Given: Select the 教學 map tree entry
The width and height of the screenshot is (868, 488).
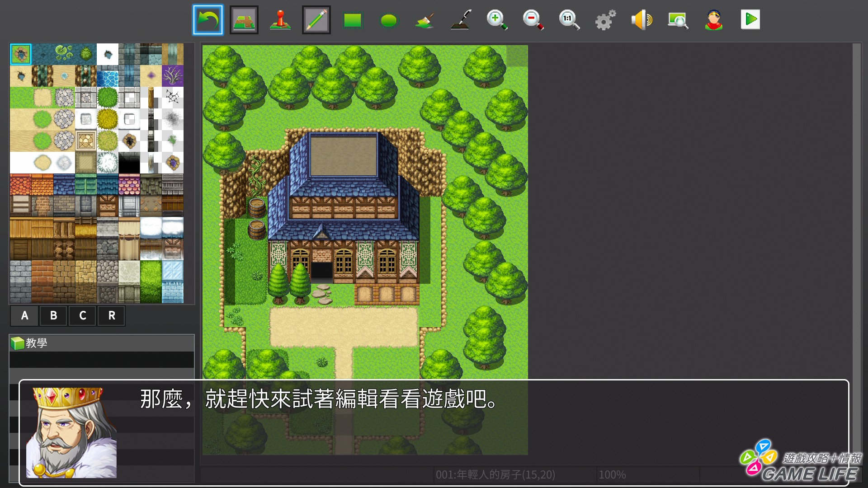Looking at the screenshot, I should (x=102, y=343).
